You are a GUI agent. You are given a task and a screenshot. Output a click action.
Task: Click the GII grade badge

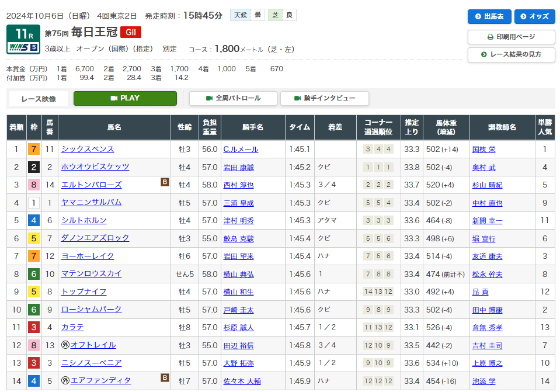point(131,33)
